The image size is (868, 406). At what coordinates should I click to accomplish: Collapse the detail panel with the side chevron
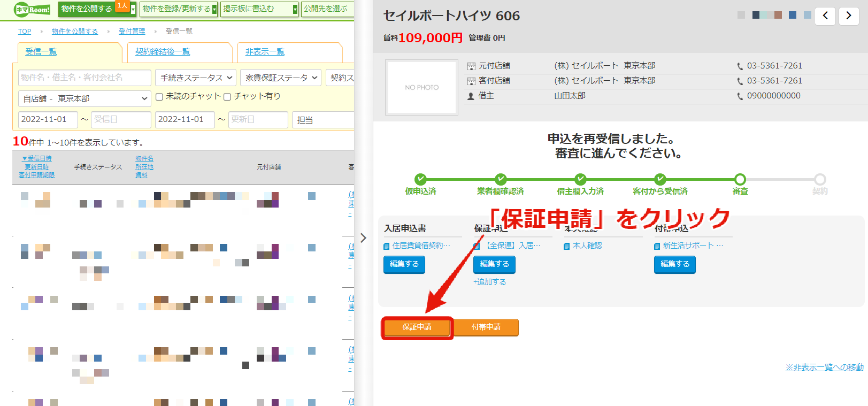pos(364,238)
